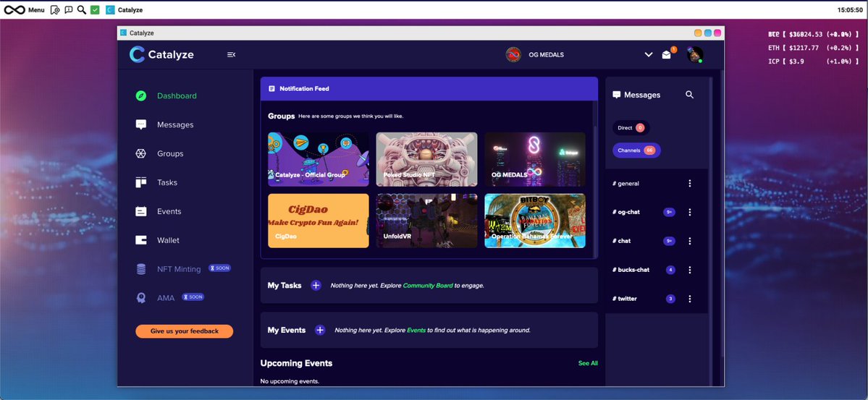Open options for the # chat channel
The height and width of the screenshot is (400, 868).
(690, 241)
